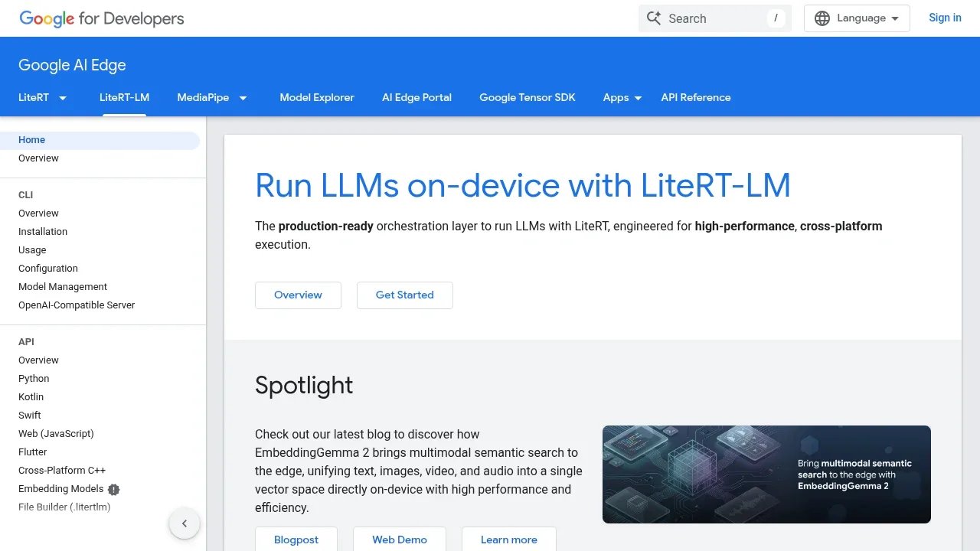Image resolution: width=980 pixels, height=551 pixels.
Task: Click the Get Started button
Action: [x=405, y=295]
